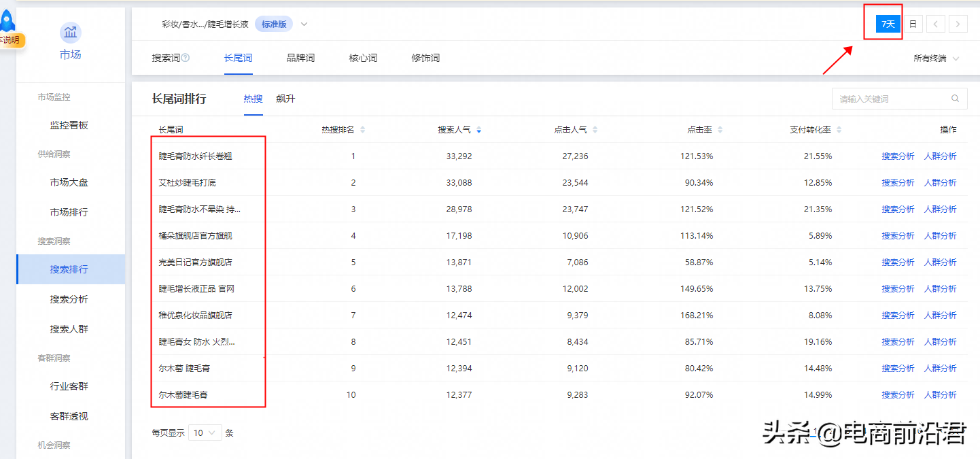The width and height of the screenshot is (980, 459).
Task: Click 搜索分析 for 艾杜纱睫毛打底 row
Action: [x=898, y=183]
